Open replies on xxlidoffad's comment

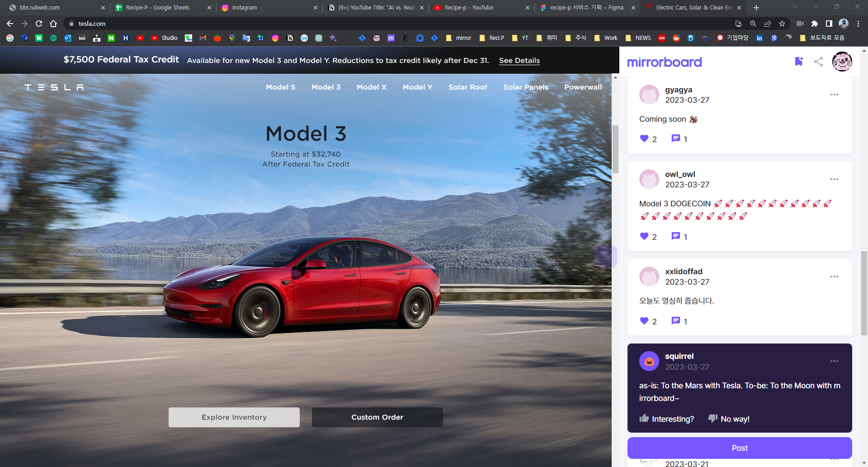675,321
